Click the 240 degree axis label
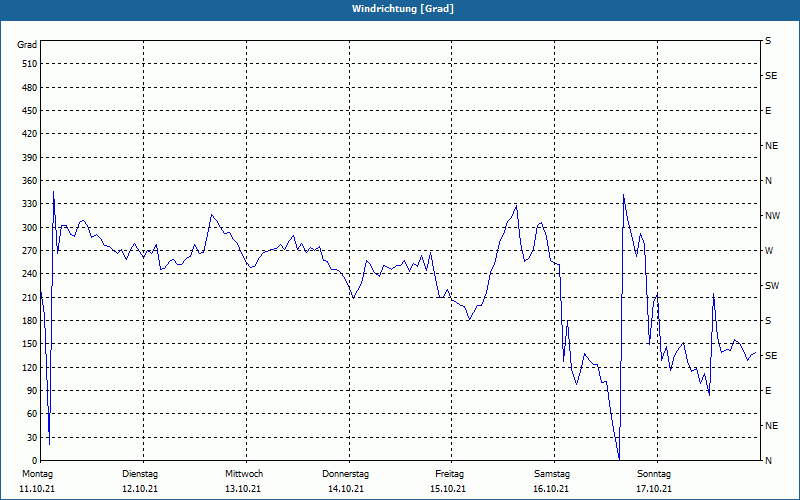This screenshot has width=800, height=500. [x=29, y=274]
